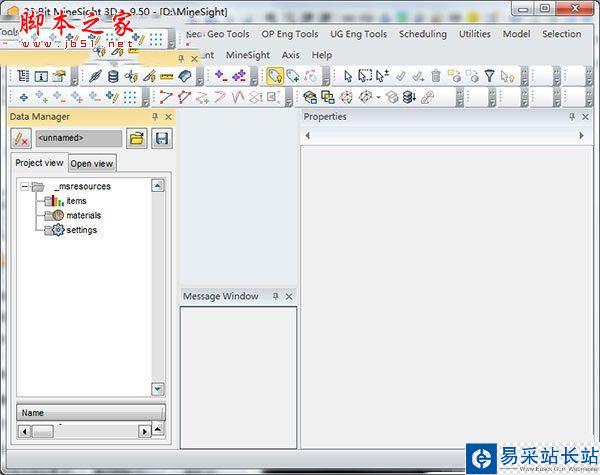Select the red open polyline tool
The height and width of the screenshot is (475, 600).
pos(166,97)
